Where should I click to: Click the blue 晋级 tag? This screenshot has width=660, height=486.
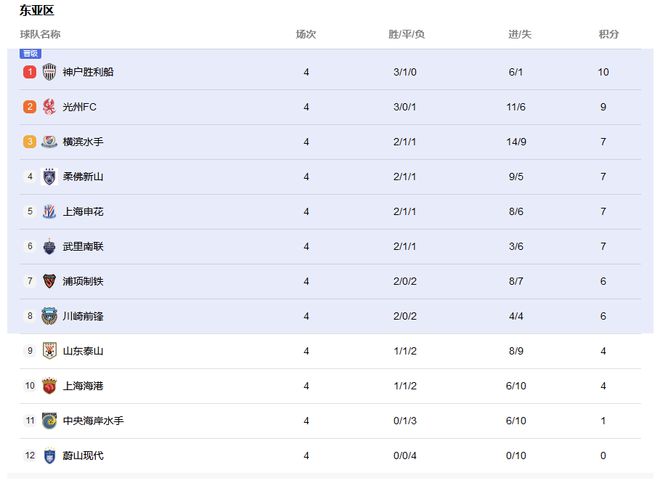tap(30, 53)
